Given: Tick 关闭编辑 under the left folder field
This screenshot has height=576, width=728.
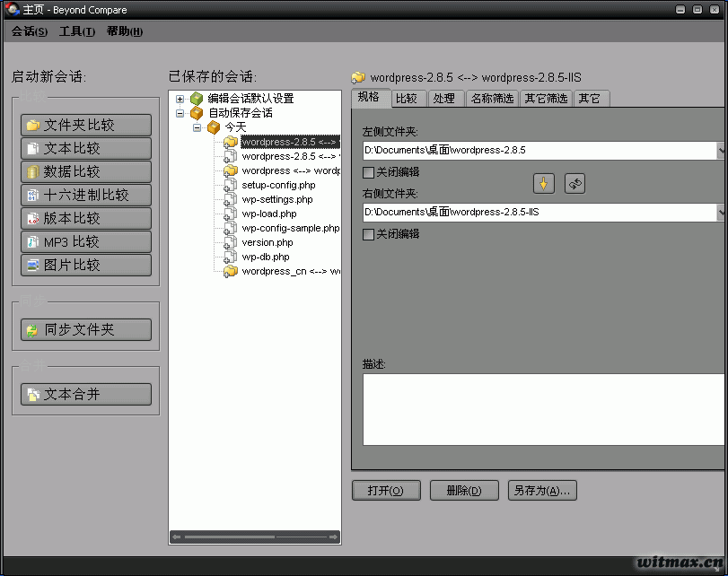Looking at the screenshot, I should pos(368,172).
